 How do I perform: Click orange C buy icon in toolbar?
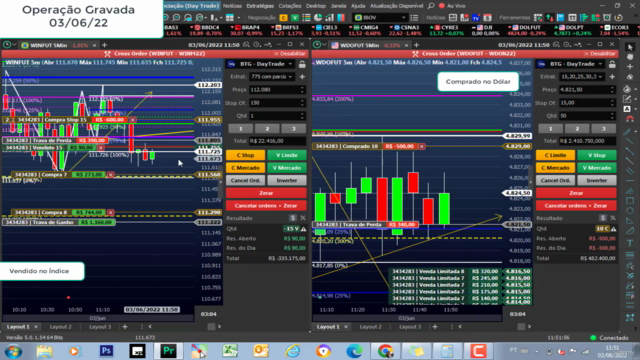point(283,18)
